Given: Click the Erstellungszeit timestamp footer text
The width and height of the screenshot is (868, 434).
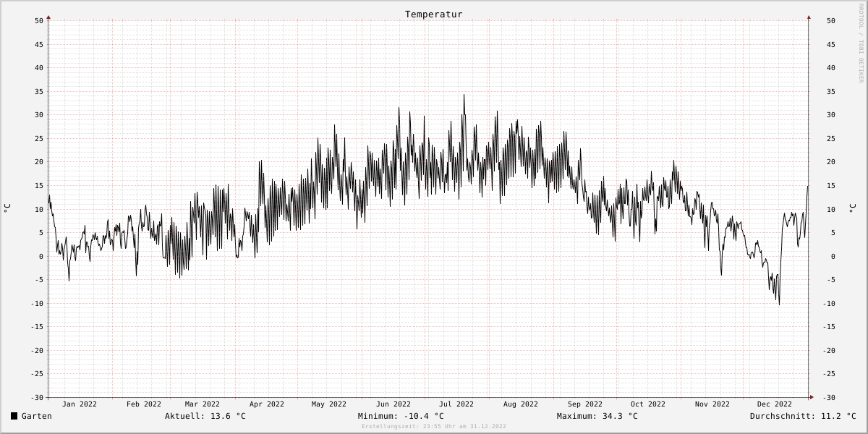Looking at the screenshot, I should (x=434, y=427).
